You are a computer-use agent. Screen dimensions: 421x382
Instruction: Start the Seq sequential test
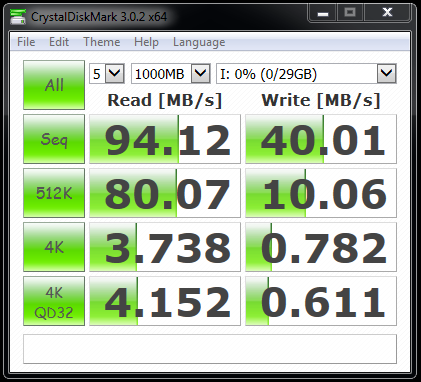click(54, 139)
